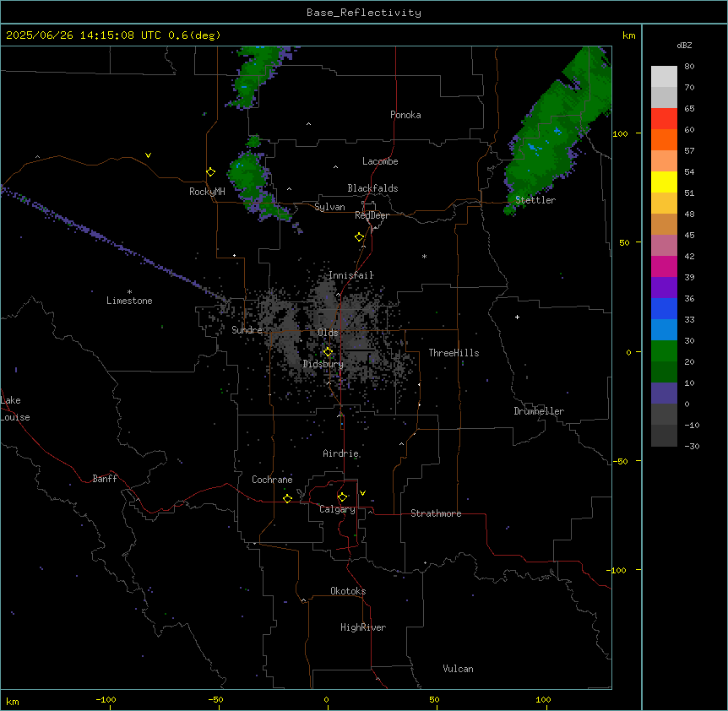Click the 45 value on dBZ legend
The image size is (728, 711).
(x=689, y=235)
